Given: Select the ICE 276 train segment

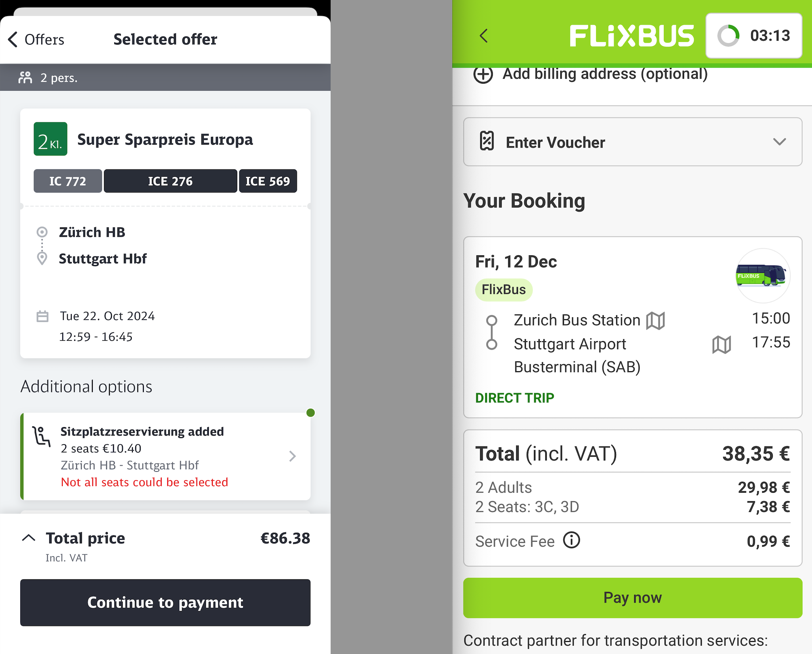Looking at the screenshot, I should tap(170, 181).
